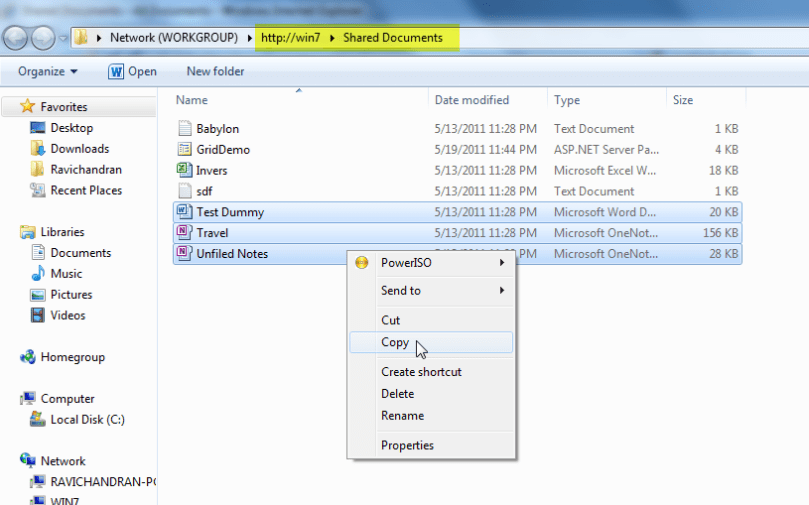The image size is (809, 505).
Task: Click the Babylon text document icon
Action: coord(184,128)
